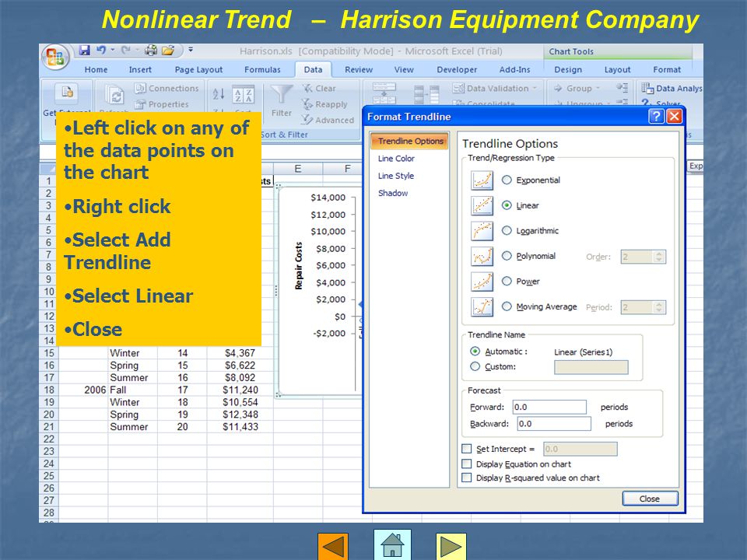Choose the Custom trendline name option
Viewport: 747px width, 560px height.
(x=475, y=366)
